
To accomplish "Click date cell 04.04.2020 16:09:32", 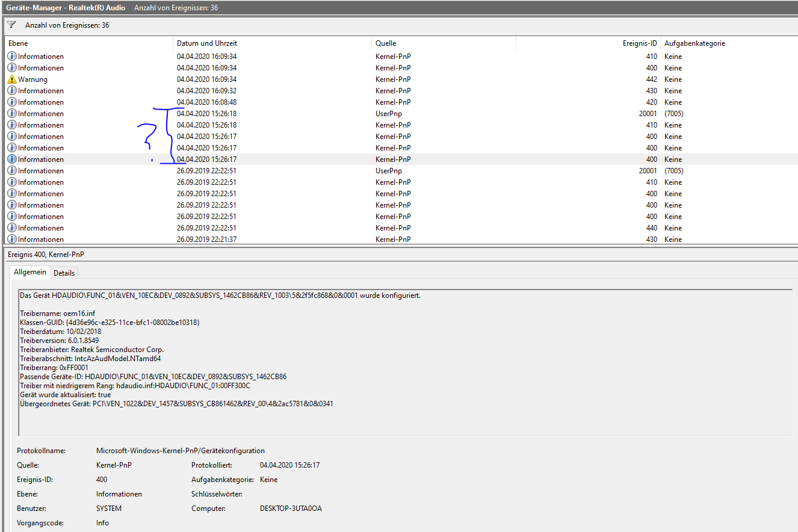I will (x=206, y=91).
